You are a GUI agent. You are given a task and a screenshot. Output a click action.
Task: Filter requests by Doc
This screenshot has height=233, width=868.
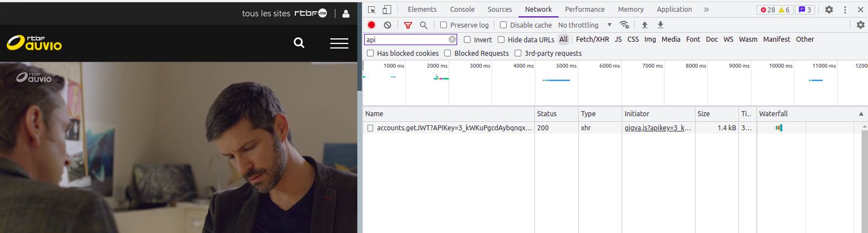tap(712, 39)
